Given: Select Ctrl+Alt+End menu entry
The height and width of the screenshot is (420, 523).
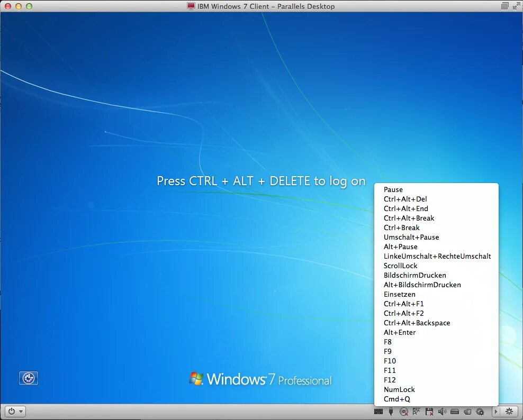Looking at the screenshot, I should (436, 208).
